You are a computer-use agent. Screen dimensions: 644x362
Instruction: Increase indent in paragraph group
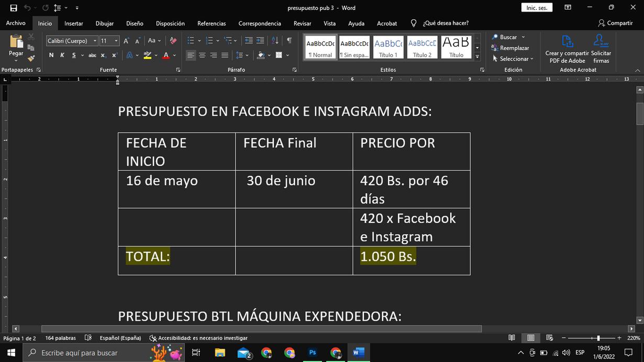260,41
